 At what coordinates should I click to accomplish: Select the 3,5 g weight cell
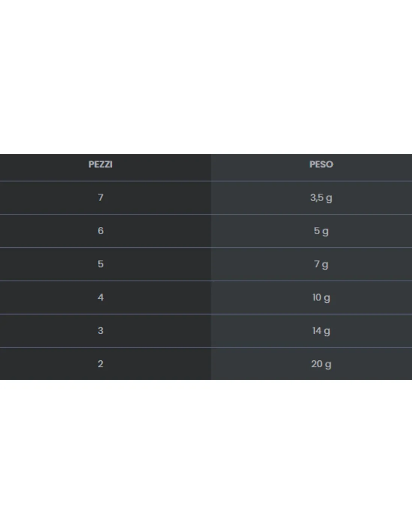coord(321,198)
